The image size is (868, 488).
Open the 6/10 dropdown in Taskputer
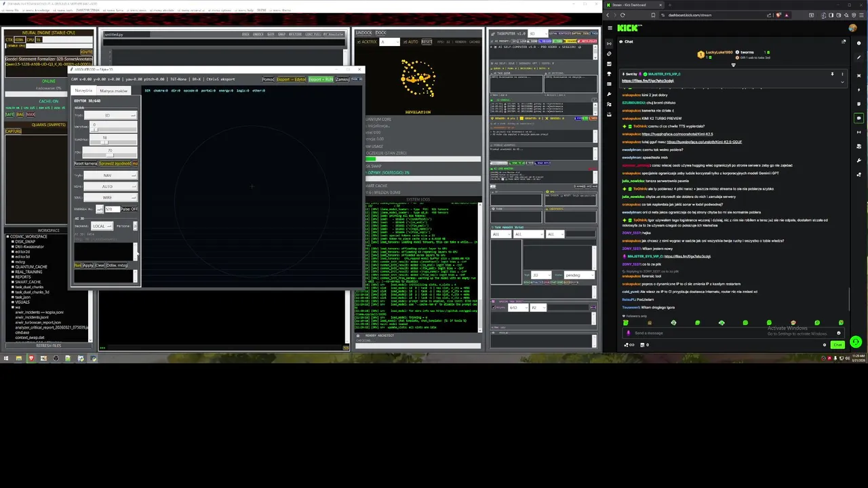point(517,308)
